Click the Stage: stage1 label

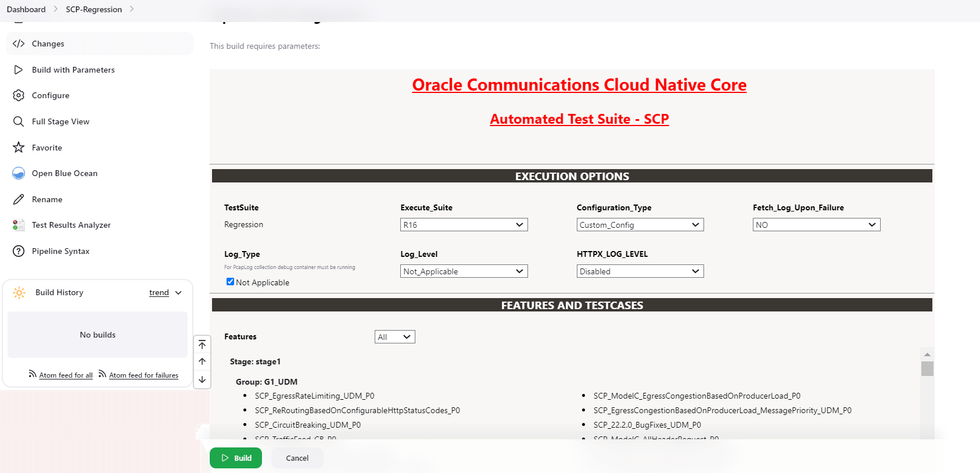pos(255,361)
